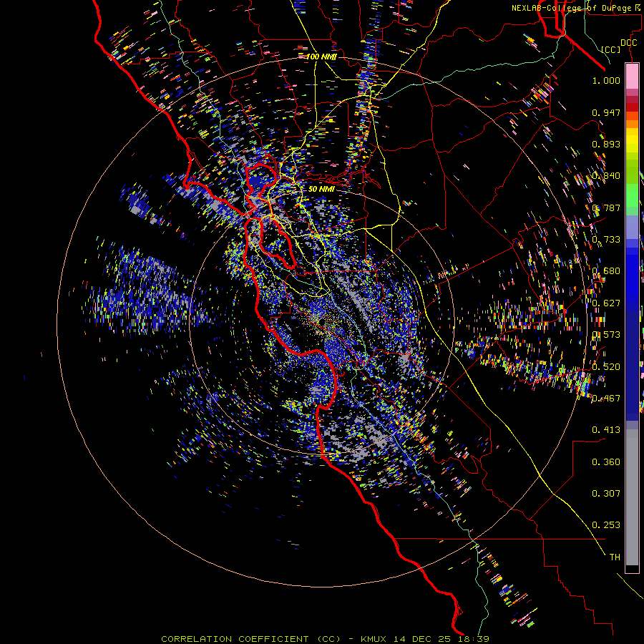Click the bright green segment of the color bar
This screenshot has height=644, width=644.
[x=632, y=195]
